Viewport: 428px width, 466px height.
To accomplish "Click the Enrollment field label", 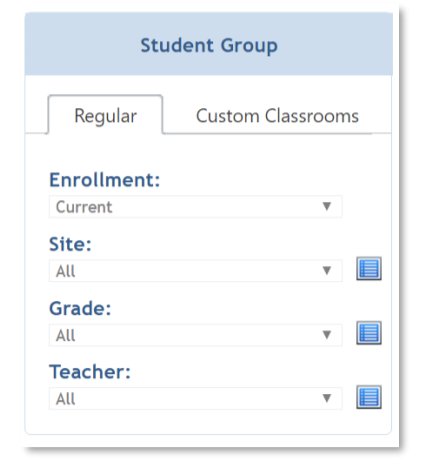I will pyautogui.click(x=105, y=180).
